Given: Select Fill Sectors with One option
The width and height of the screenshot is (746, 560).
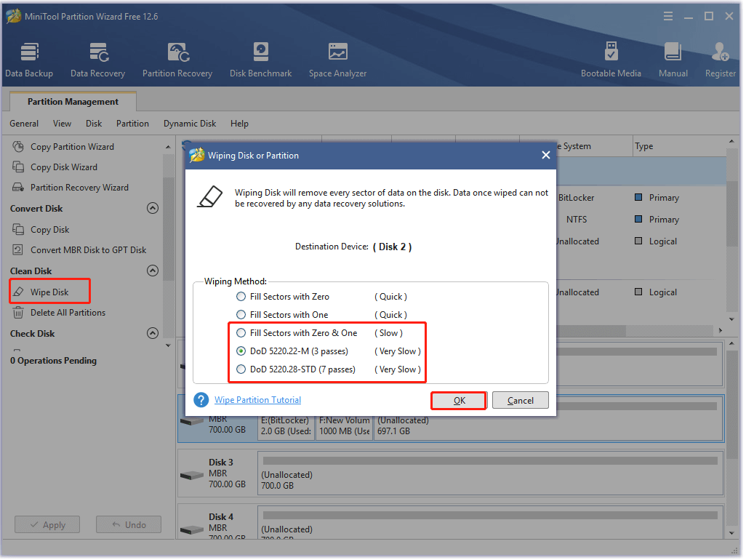Looking at the screenshot, I should 241,314.
